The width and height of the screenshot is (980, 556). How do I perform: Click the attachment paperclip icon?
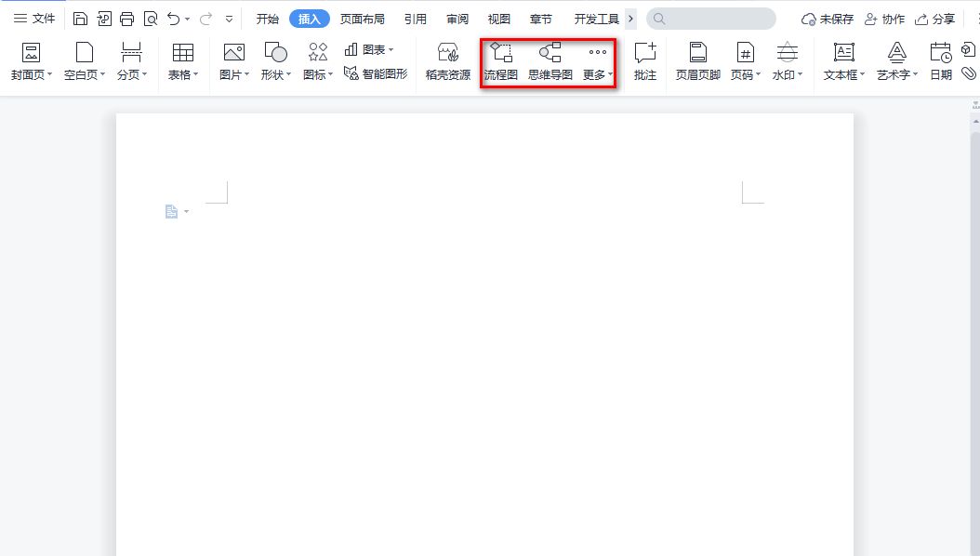pyautogui.click(x=969, y=73)
